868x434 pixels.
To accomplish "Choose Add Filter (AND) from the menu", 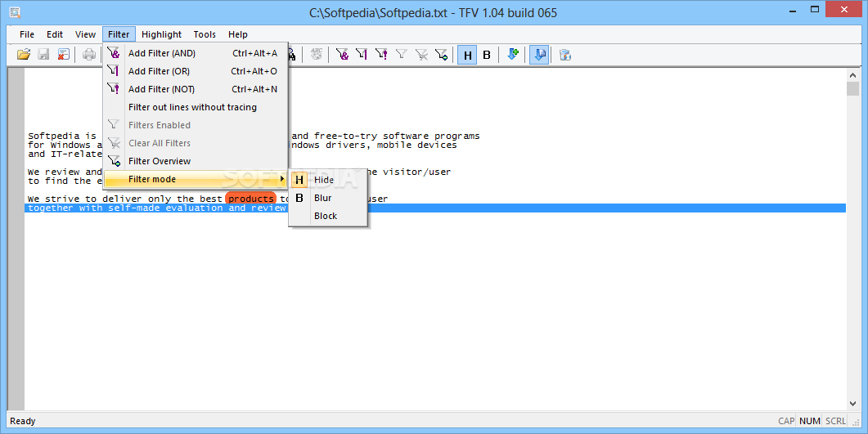I will tap(196, 53).
